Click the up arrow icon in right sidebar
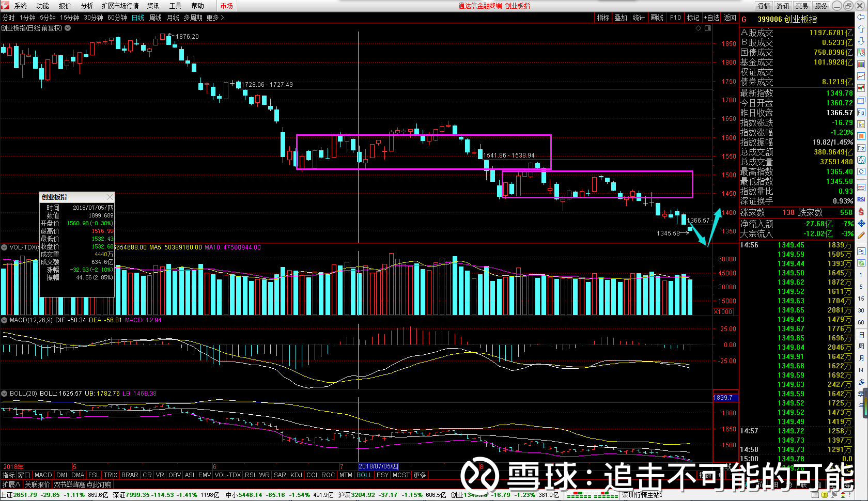The width and height of the screenshot is (868, 501). [x=861, y=29]
